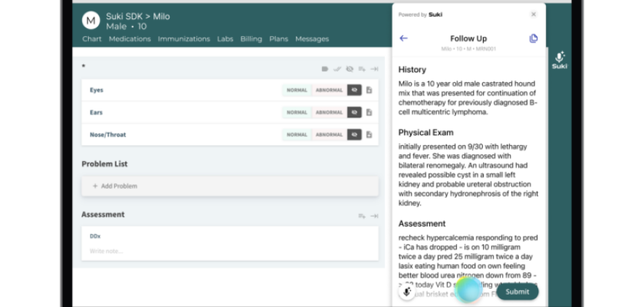Copy the Follow Up note using copy icon
This screenshot has width=644, height=307.
[x=534, y=38]
